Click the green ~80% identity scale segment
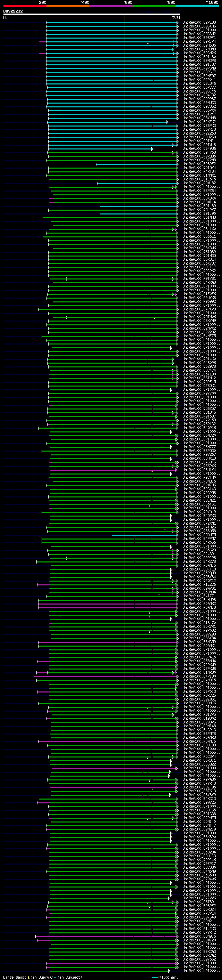Viewport: 222px width, 980px height. (154, 6)
